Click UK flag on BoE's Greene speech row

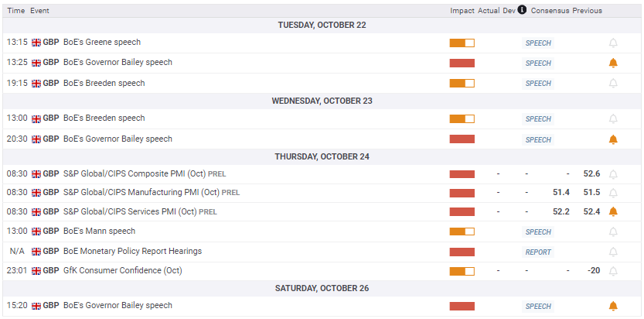click(x=36, y=43)
